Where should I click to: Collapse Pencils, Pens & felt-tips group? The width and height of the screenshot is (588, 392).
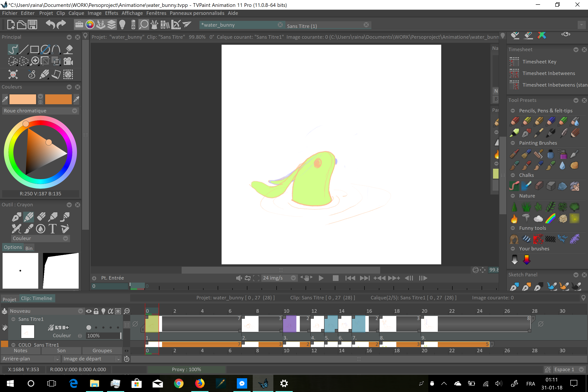click(x=513, y=110)
